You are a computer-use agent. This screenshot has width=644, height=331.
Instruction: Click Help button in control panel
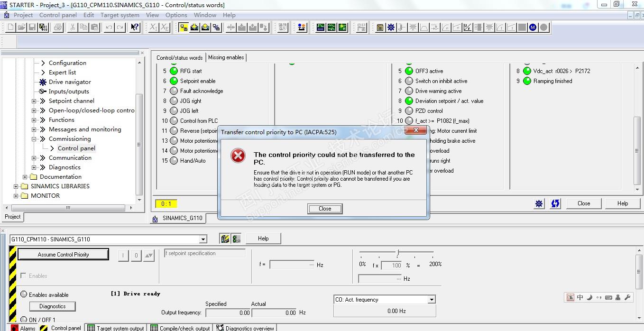click(263, 239)
